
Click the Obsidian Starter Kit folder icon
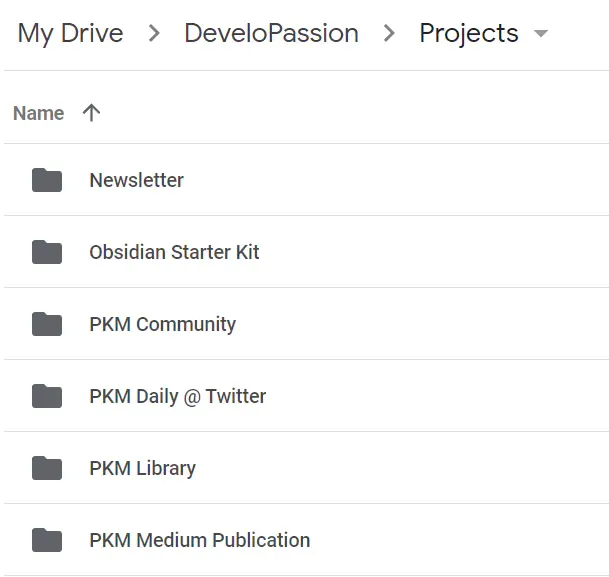click(x=47, y=252)
